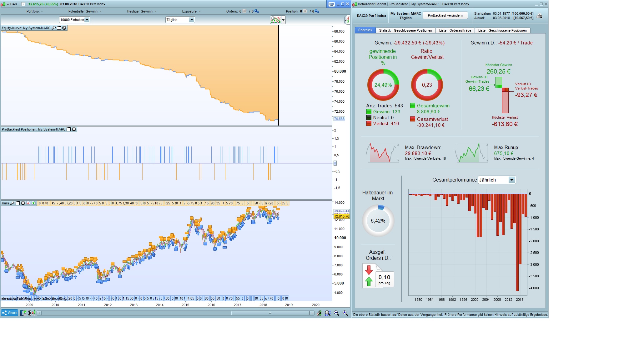Open the Liste - Orderaufträge tab

coord(455,30)
